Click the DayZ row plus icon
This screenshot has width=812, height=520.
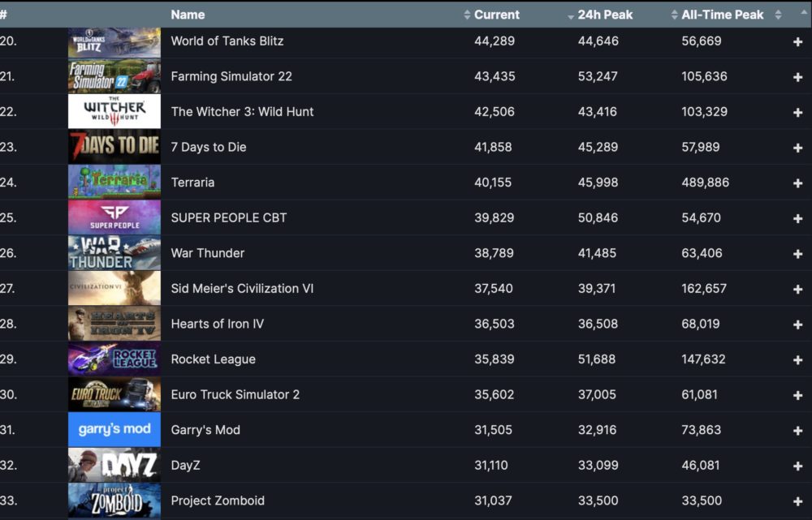tap(797, 466)
